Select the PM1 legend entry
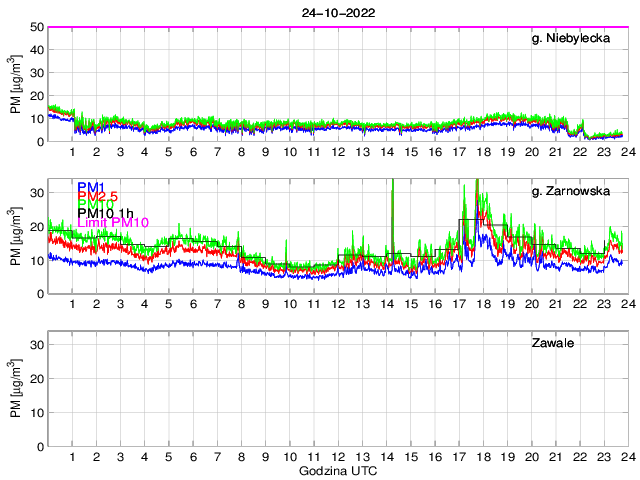Viewport: 640px width, 480px height. click(91, 187)
